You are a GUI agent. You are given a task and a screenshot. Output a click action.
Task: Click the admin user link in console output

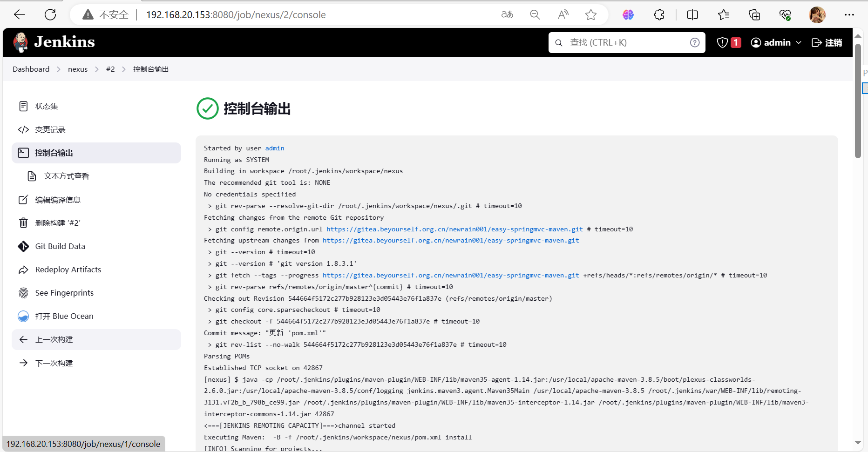pyautogui.click(x=275, y=148)
